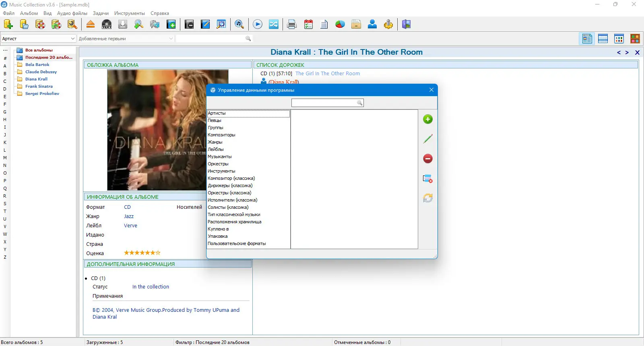Open the Файл menu

point(9,13)
